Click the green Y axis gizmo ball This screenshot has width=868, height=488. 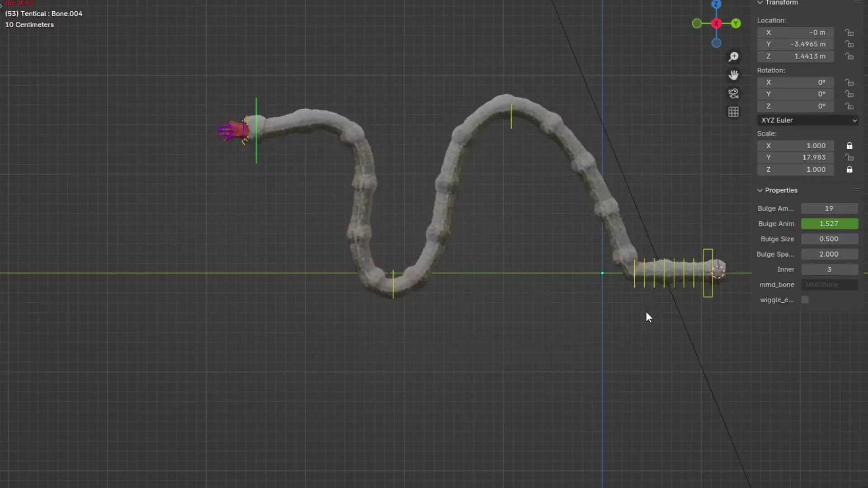coord(736,23)
